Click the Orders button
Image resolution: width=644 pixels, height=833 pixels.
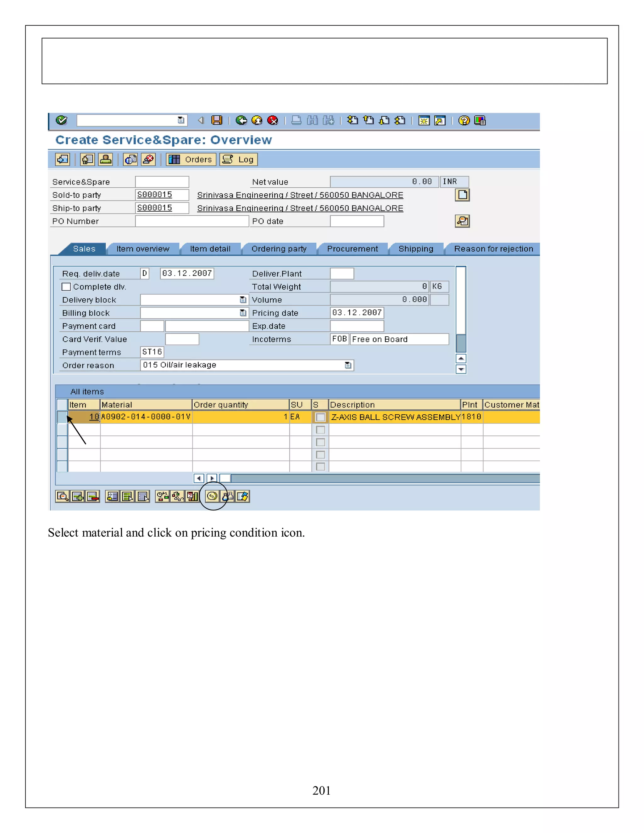(191, 159)
